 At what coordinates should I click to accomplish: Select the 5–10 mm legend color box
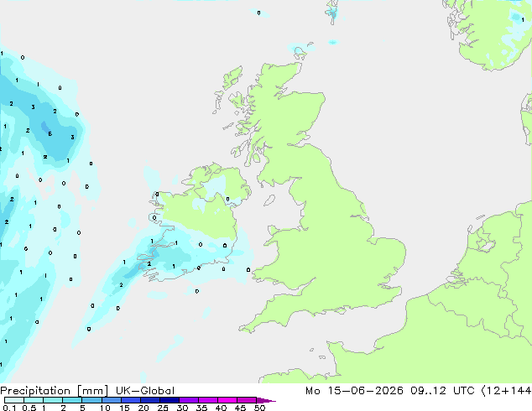pos(91,400)
